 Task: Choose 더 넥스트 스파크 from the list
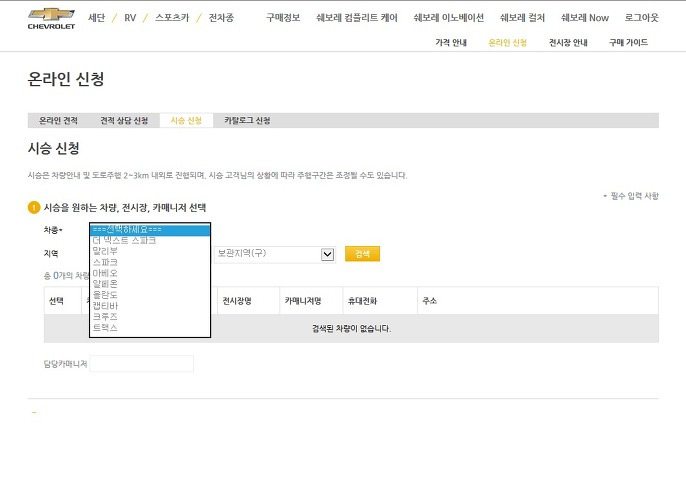click(150, 241)
